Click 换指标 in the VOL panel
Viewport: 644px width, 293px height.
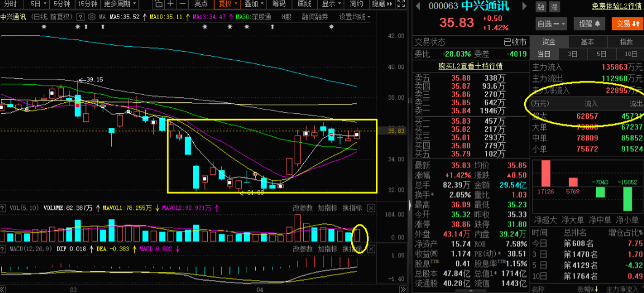click(352, 208)
